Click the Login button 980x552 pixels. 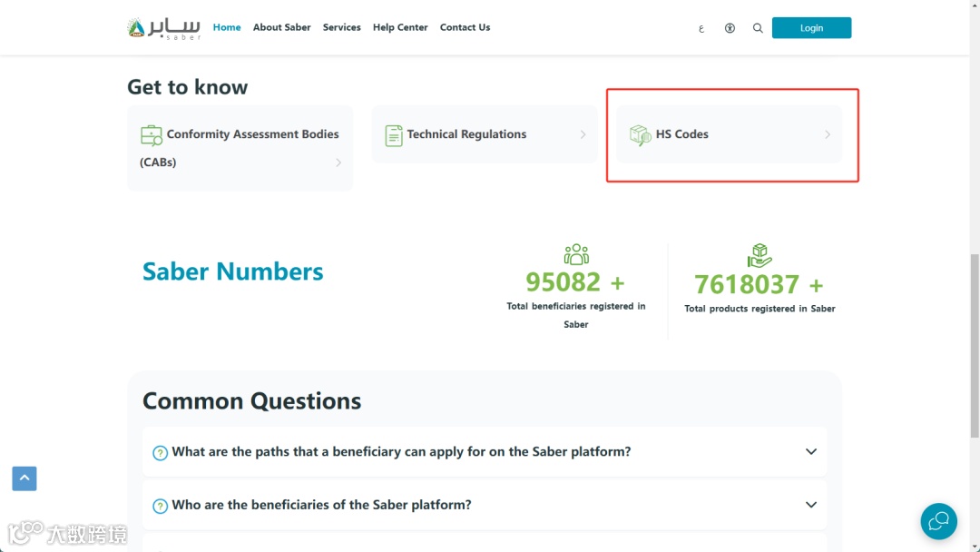click(811, 28)
